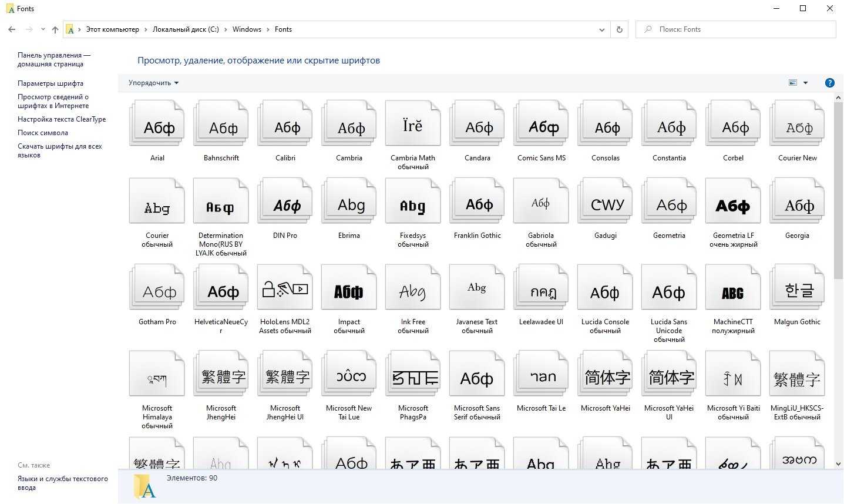The height and width of the screenshot is (504, 844).
Task: Click the scrollbar down arrow
Action: pos(838,463)
